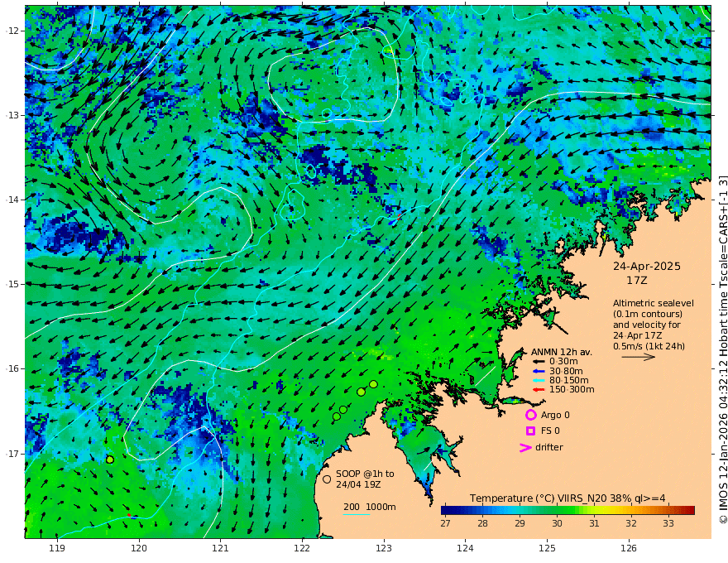This screenshot has width=728, height=563.
Task: Click the cyan bathymetry line under 200 1000m
Action: coord(357,514)
